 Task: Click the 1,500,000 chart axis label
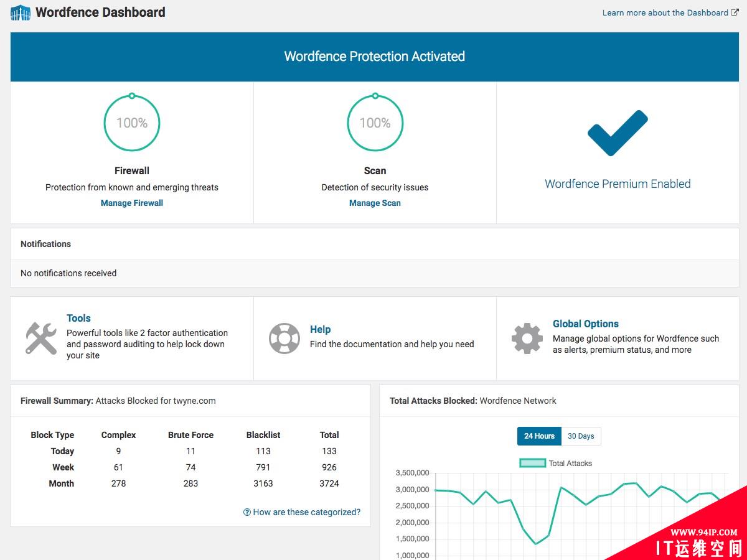[x=412, y=539]
